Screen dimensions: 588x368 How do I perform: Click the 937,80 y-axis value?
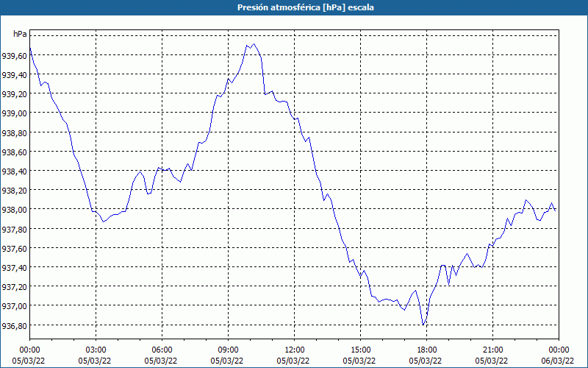point(14,229)
